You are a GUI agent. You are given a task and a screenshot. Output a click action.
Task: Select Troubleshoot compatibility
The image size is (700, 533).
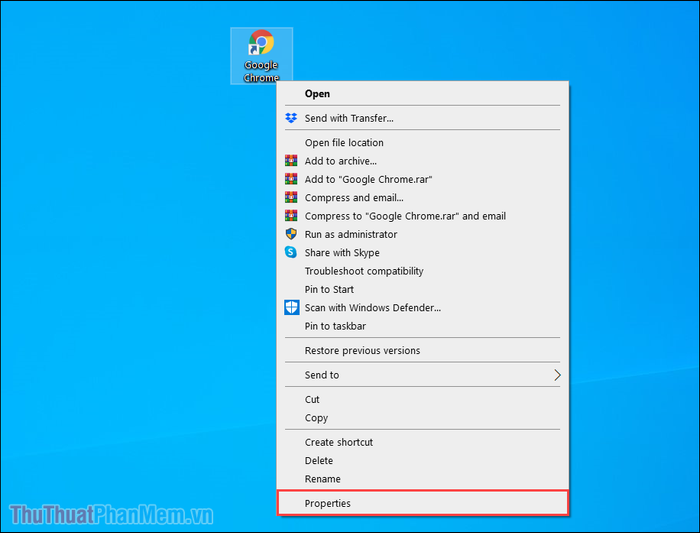click(422, 271)
